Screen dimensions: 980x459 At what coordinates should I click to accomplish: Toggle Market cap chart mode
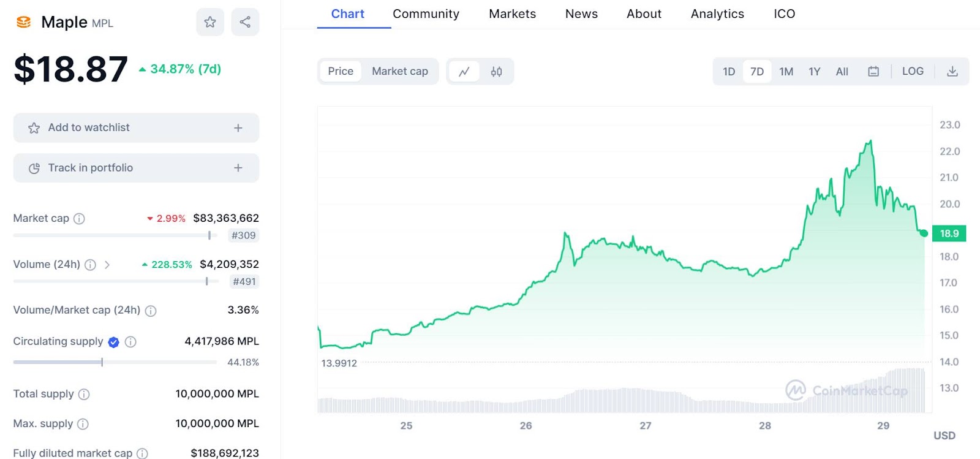(x=400, y=71)
